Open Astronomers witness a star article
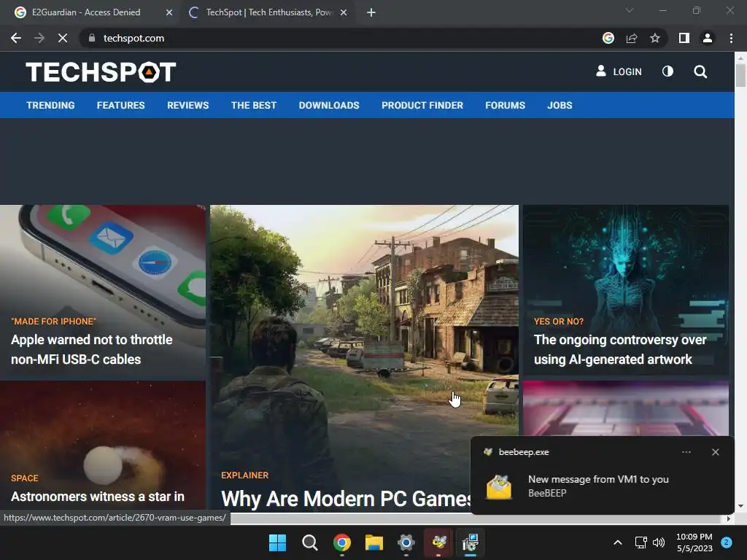The image size is (747, 560). tap(98, 497)
